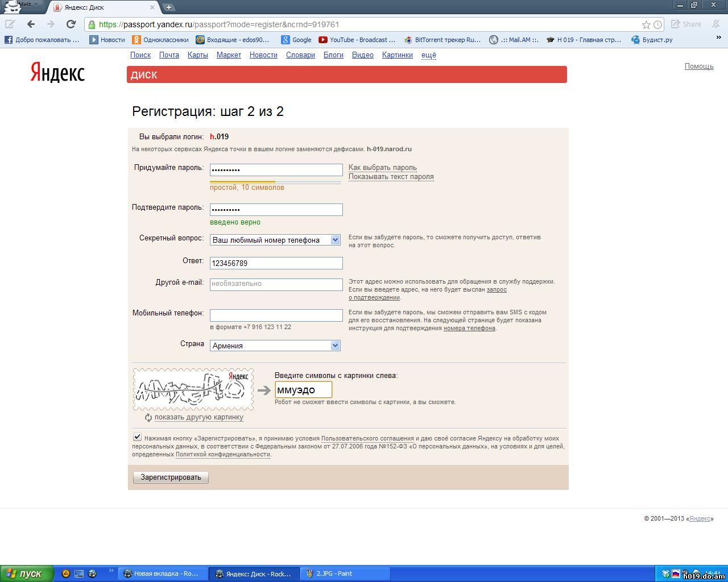The image size is (728, 582).
Task: Go back with the browser back arrow
Action: point(31,24)
